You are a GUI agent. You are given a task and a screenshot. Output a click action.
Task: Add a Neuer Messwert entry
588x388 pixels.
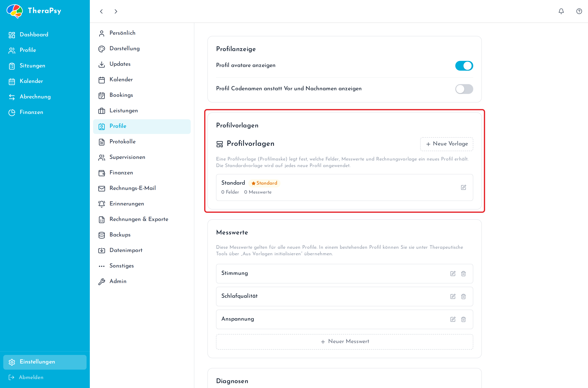(x=344, y=341)
